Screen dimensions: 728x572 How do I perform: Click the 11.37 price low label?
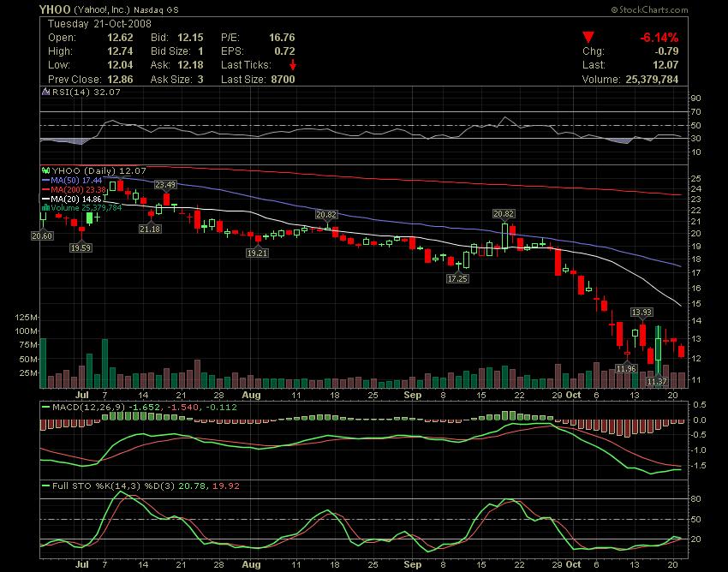[657, 381]
